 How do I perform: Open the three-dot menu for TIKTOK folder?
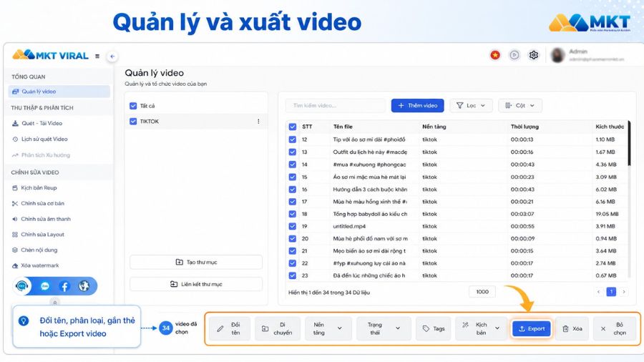[x=258, y=122]
